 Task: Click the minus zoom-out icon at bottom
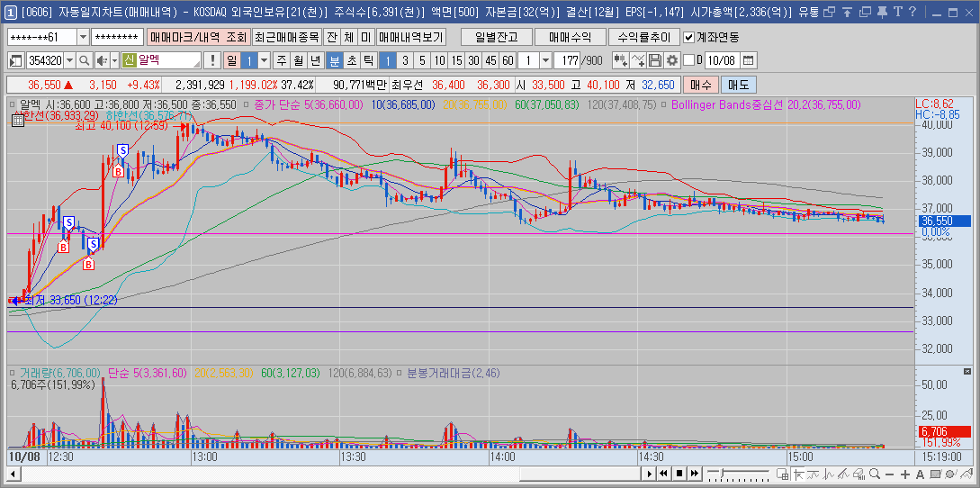pos(889,474)
